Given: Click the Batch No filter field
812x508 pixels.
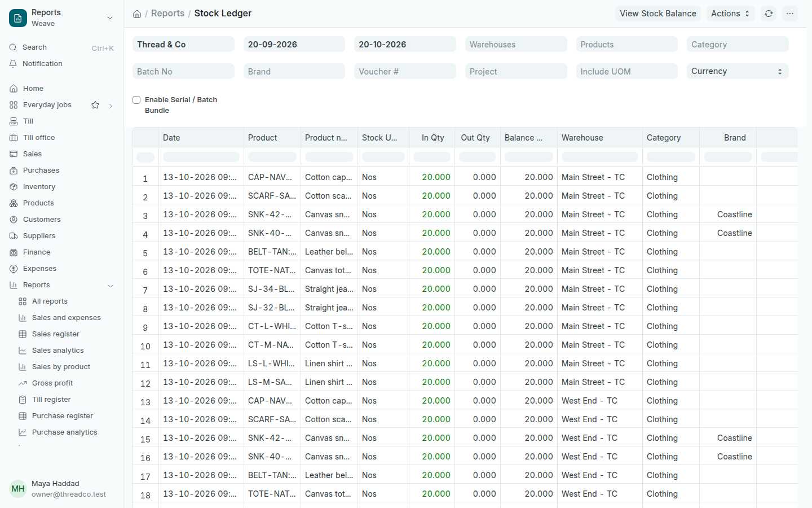Looking at the screenshot, I should [183, 71].
